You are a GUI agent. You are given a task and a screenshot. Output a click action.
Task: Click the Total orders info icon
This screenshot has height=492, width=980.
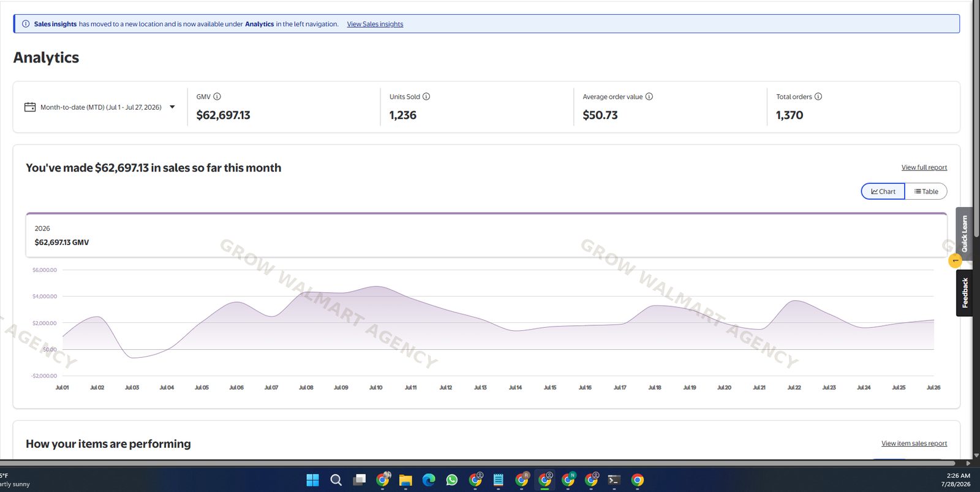pyautogui.click(x=818, y=97)
